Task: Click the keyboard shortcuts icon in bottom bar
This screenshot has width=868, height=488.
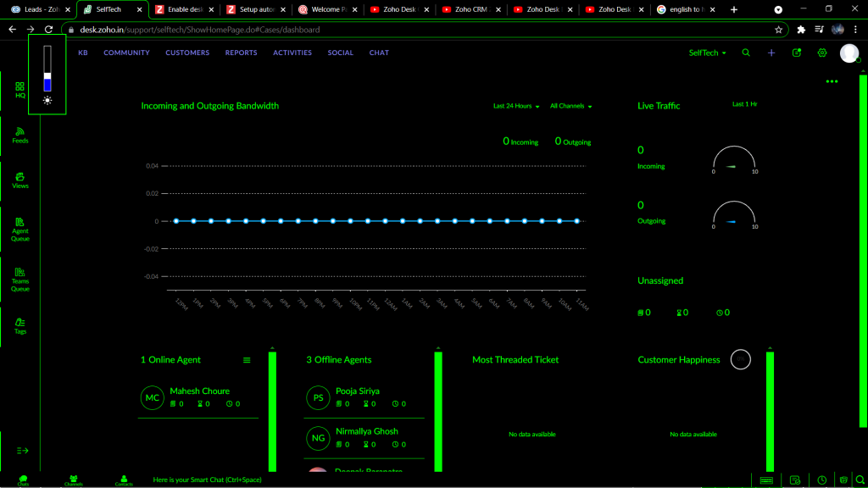Action: pyautogui.click(x=766, y=480)
